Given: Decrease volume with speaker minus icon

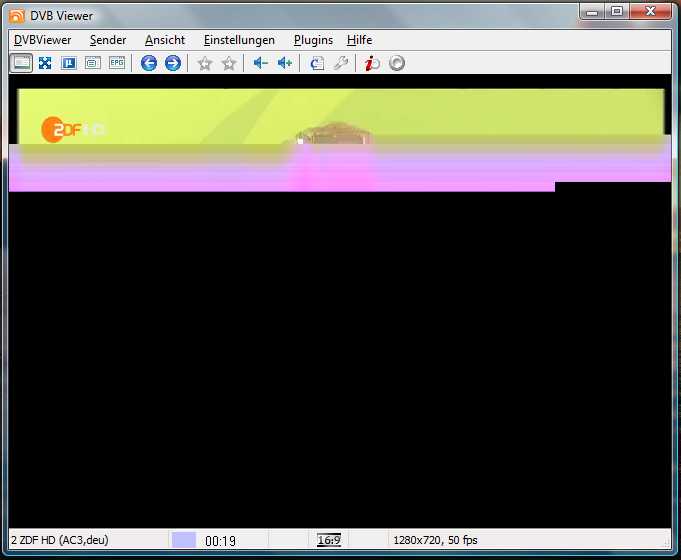Looking at the screenshot, I should (x=261, y=63).
